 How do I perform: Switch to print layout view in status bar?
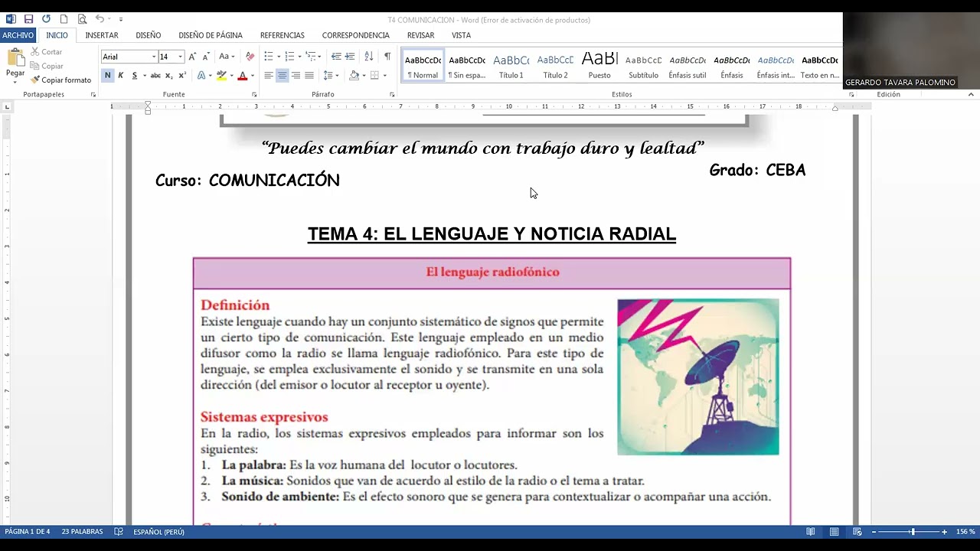click(835, 532)
